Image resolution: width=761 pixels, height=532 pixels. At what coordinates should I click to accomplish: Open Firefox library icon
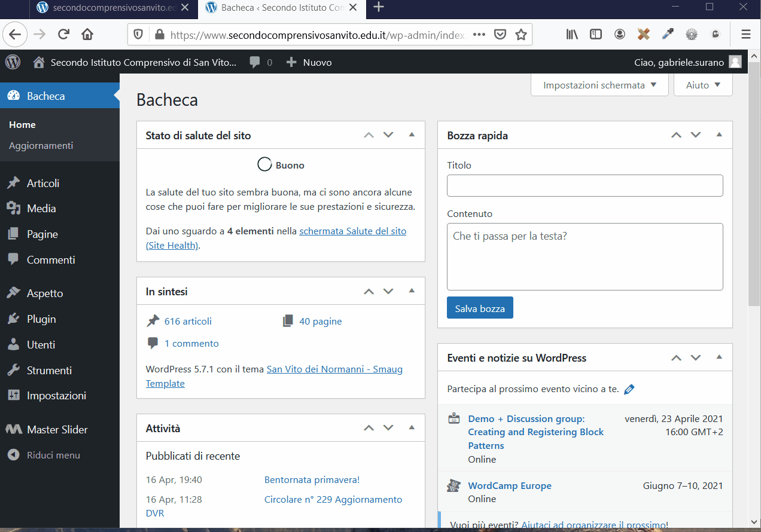(x=572, y=35)
